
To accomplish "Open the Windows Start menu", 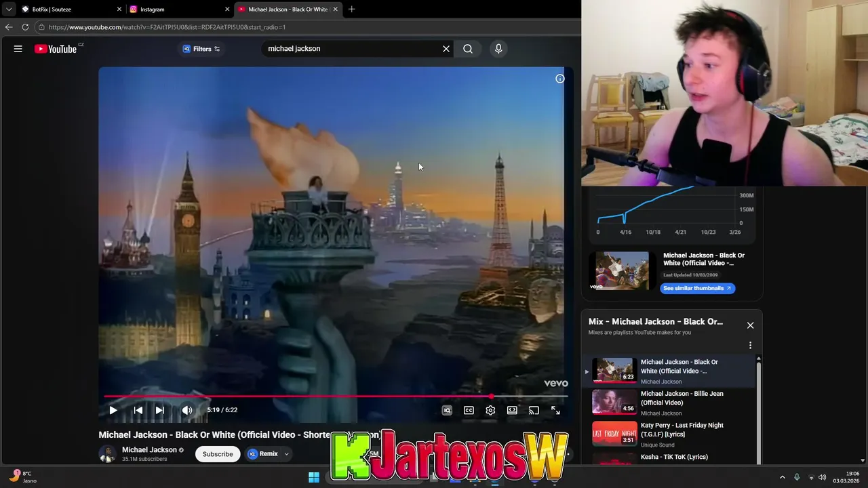I will pos(314,477).
